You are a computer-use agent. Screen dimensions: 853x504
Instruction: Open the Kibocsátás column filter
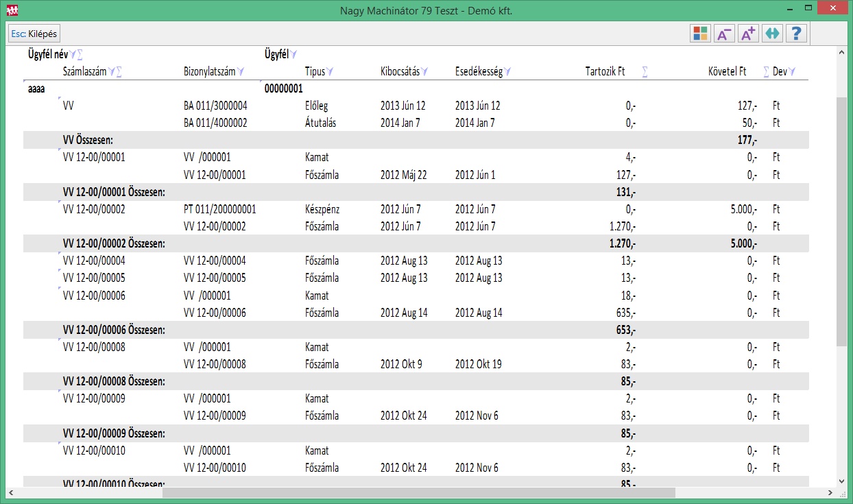425,71
